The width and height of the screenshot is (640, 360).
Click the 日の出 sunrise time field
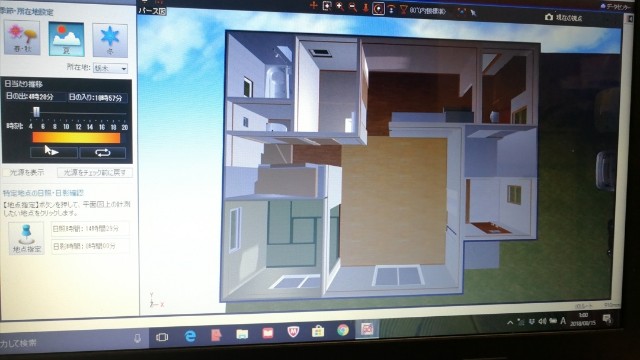[x=35, y=97]
